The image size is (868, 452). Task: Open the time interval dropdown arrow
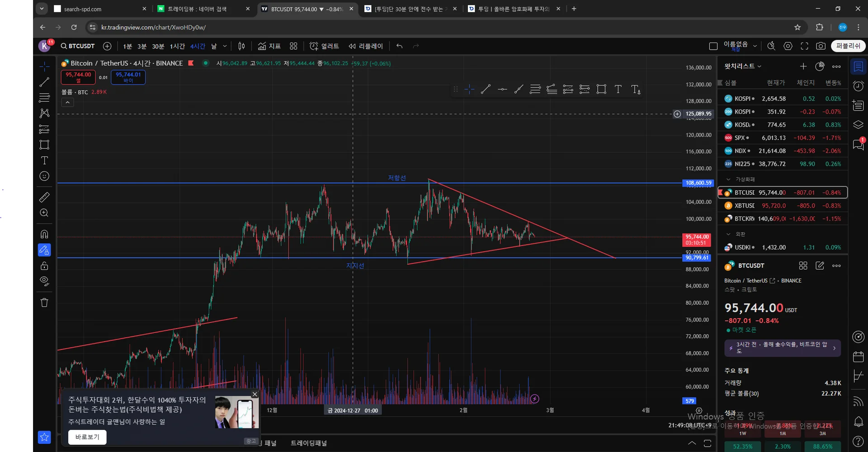click(x=225, y=46)
